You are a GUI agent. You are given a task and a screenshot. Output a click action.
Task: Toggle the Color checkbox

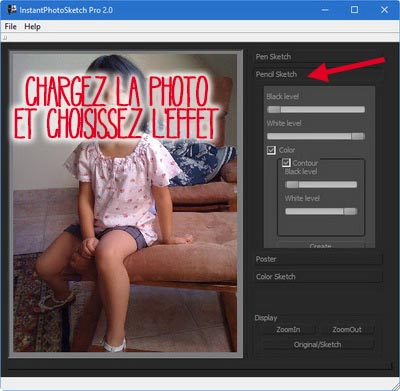pos(271,150)
